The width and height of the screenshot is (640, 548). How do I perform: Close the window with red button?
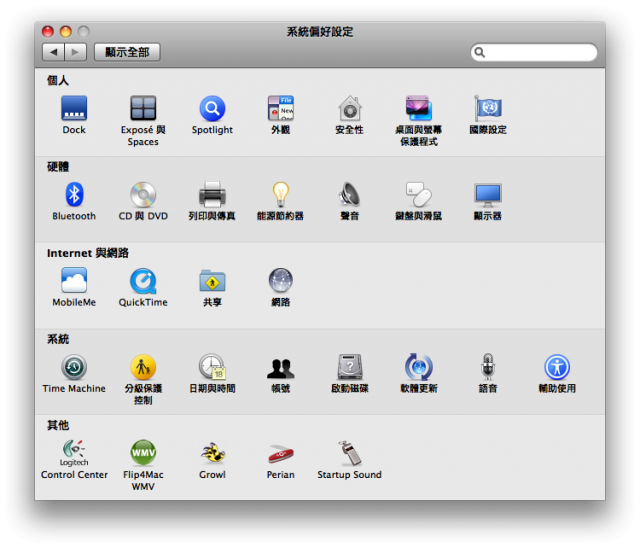click(48, 31)
